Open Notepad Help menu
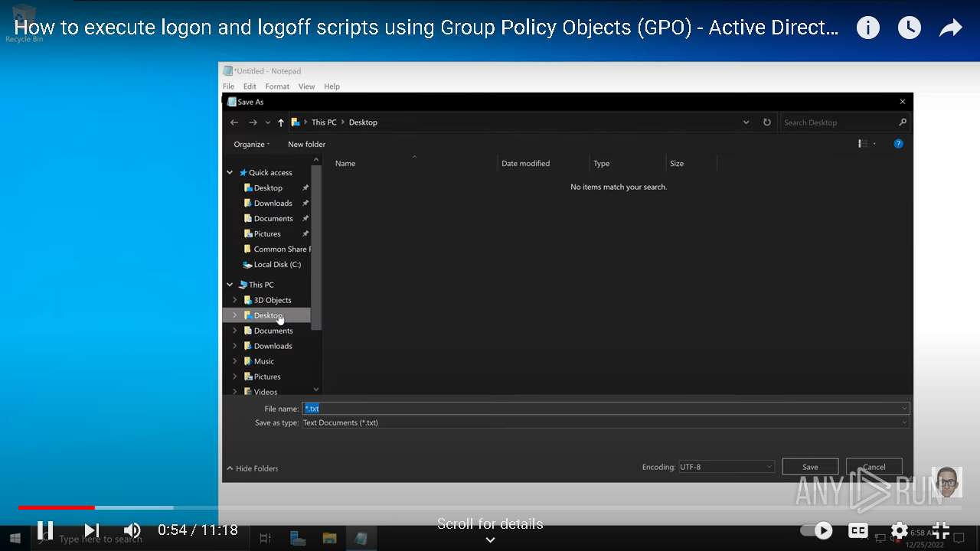The image size is (980, 551). [x=332, y=86]
